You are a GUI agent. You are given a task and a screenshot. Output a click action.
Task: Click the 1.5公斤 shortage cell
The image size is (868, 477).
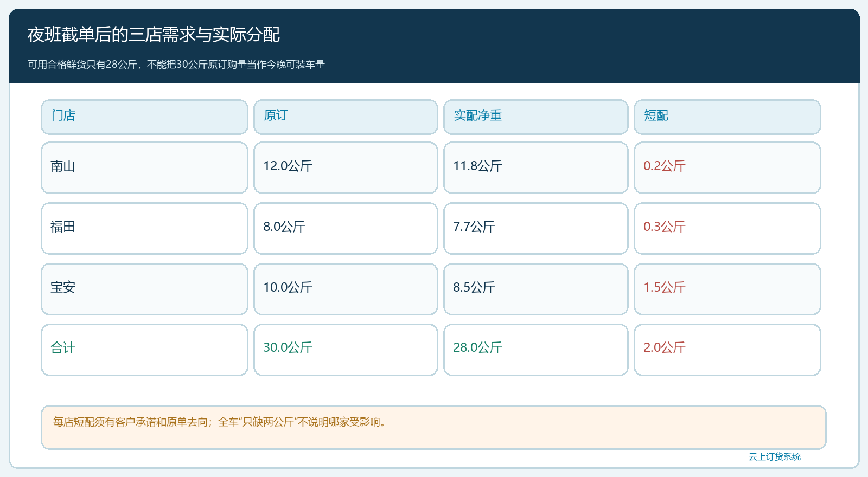tap(727, 289)
